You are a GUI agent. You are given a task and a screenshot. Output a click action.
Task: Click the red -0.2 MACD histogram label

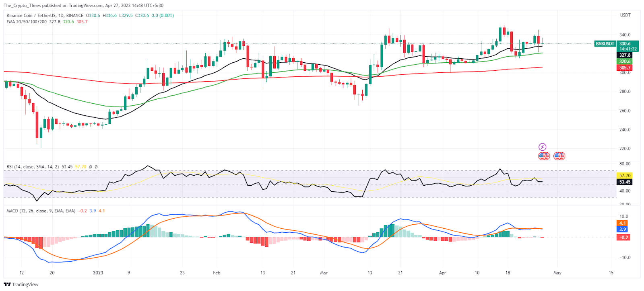(x=623, y=238)
